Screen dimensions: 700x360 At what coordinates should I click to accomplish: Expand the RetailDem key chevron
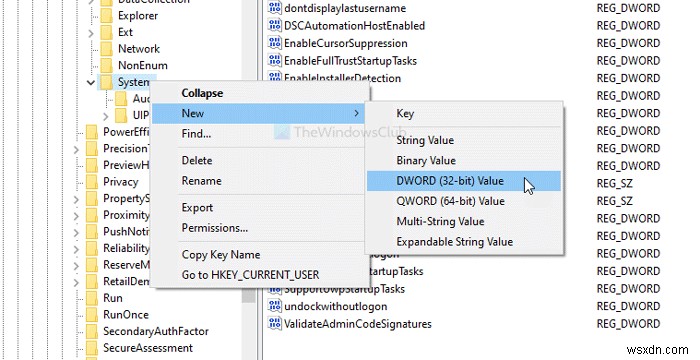tap(76, 282)
